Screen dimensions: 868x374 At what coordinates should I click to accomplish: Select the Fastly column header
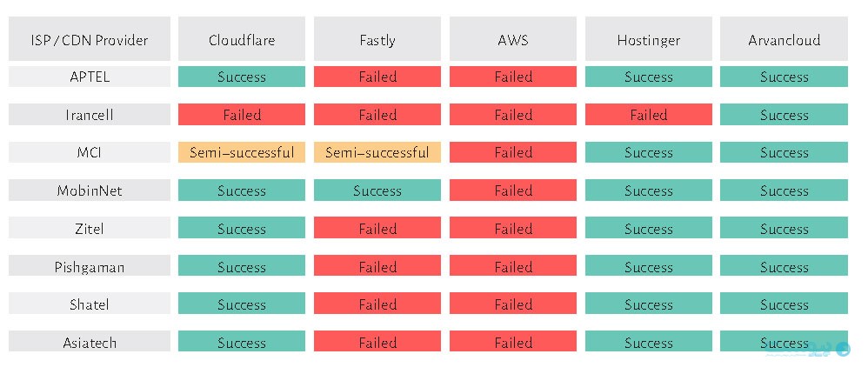tap(377, 39)
